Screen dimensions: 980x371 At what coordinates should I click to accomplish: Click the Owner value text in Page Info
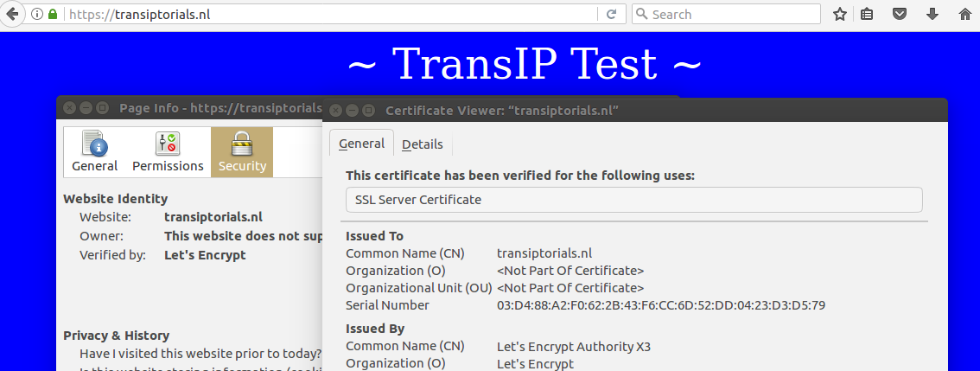[243, 236]
